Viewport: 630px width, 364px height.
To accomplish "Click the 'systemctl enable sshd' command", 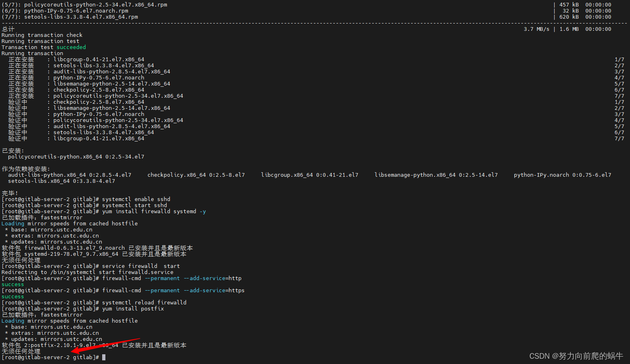I will point(136,199).
